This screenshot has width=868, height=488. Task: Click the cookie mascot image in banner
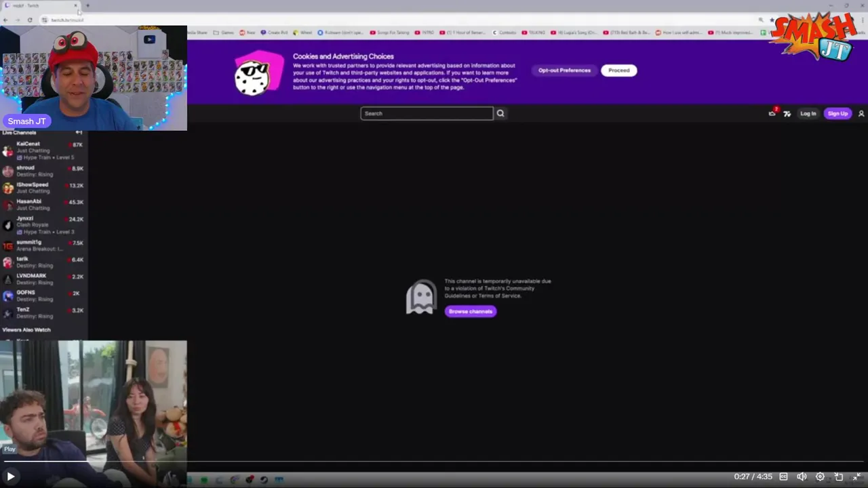coord(258,73)
